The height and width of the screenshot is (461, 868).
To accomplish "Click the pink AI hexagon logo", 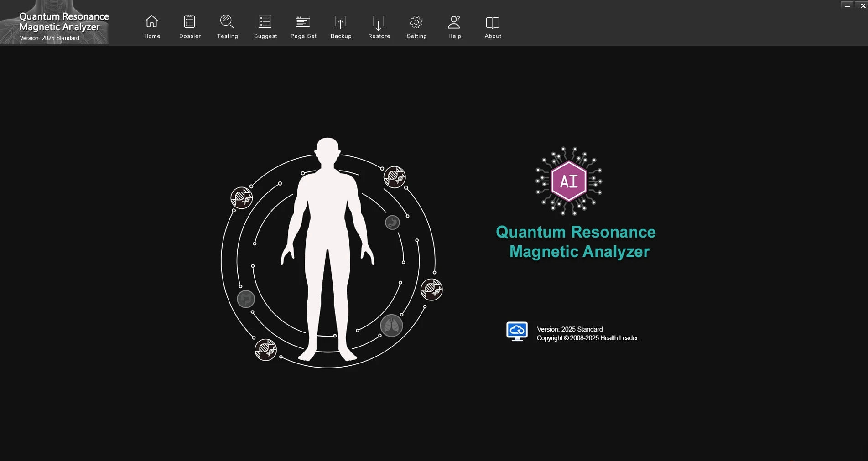I will point(569,181).
